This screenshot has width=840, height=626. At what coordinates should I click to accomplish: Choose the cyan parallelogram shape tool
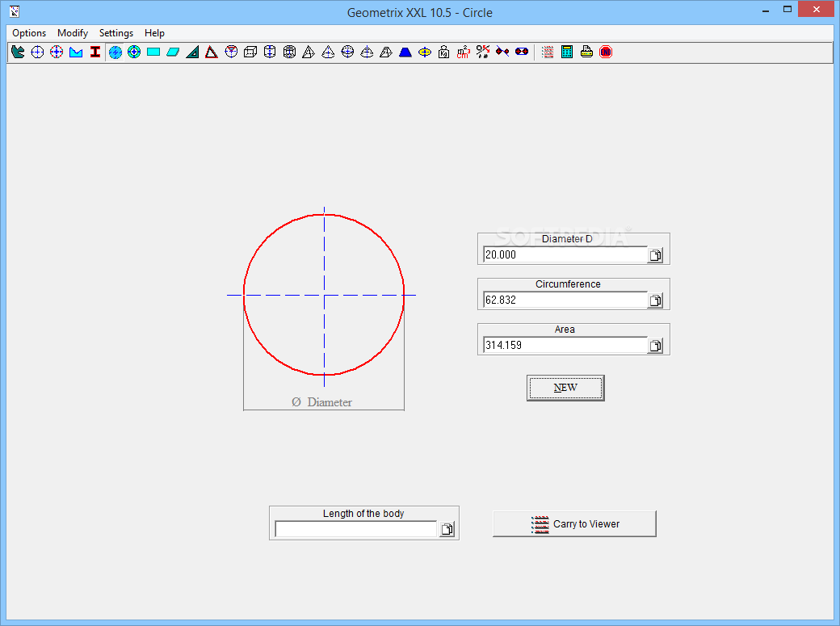(173, 52)
